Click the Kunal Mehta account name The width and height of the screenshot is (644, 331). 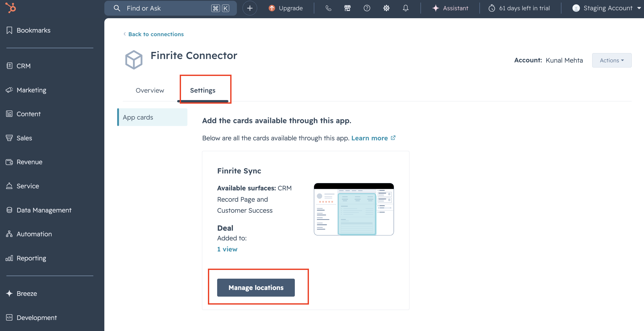564,60
